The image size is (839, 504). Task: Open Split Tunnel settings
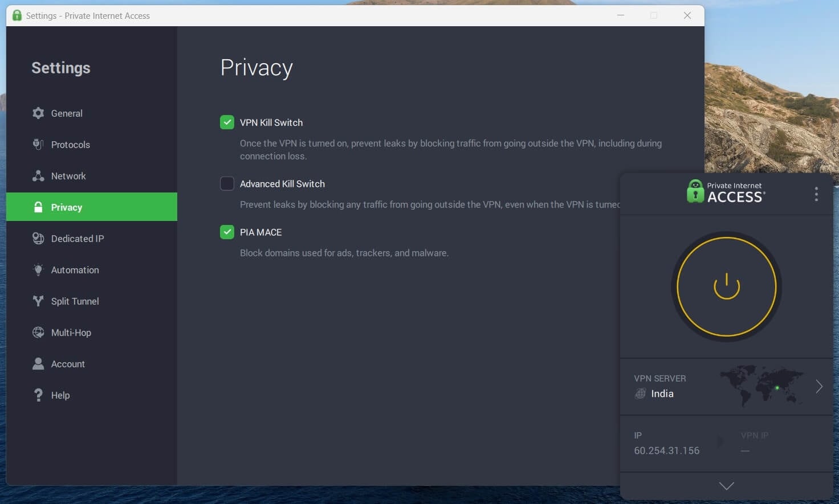coord(76,301)
